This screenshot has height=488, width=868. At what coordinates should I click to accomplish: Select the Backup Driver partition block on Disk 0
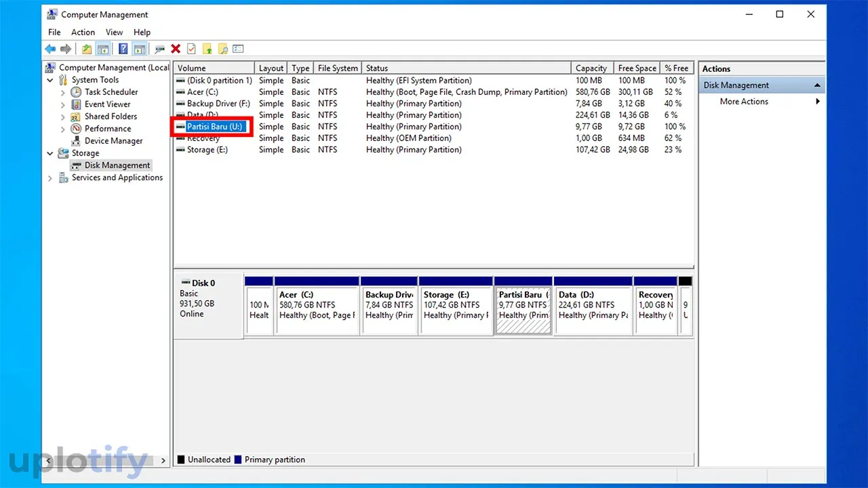click(x=389, y=305)
